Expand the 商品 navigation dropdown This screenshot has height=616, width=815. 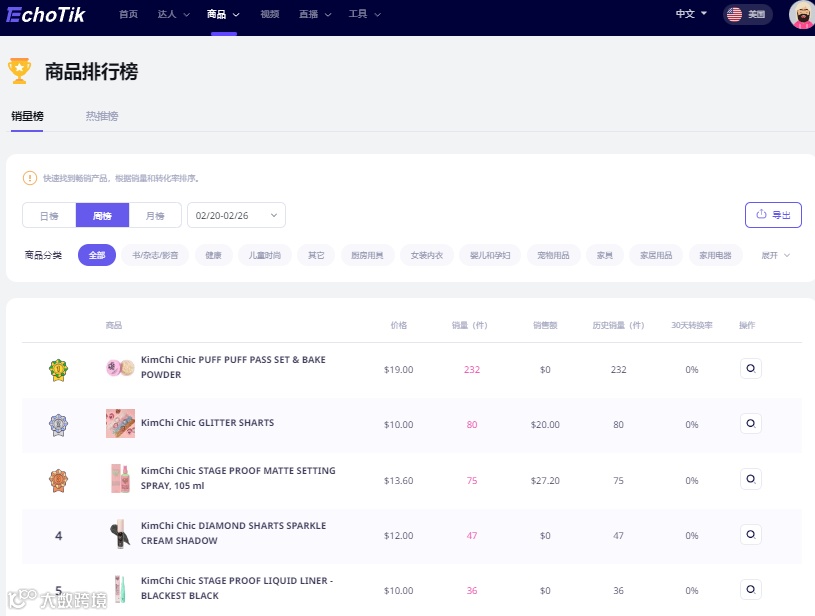click(223, 15)
